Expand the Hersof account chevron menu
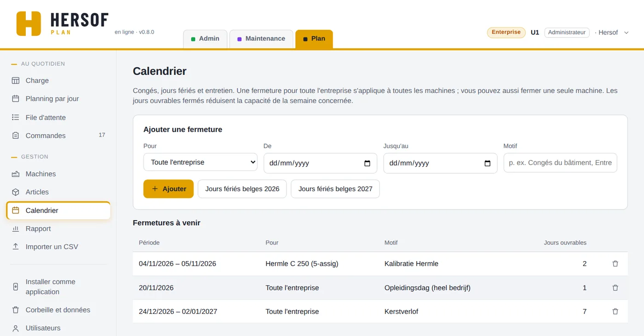The width and height of the screenshot is (644, 336). click(626, 33)
